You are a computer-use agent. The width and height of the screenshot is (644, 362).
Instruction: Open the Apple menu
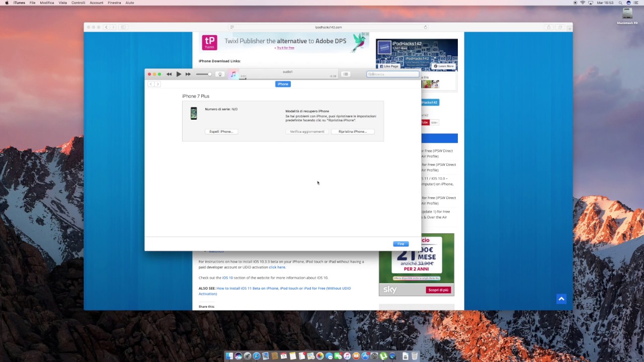point(7,3)
